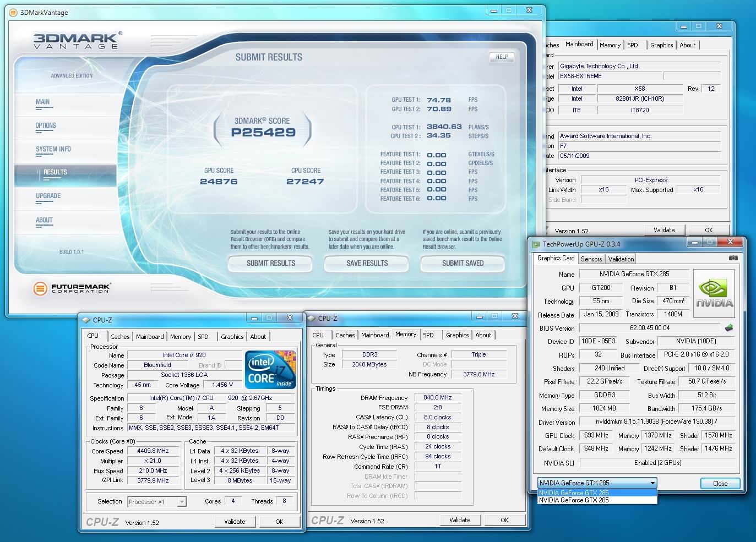Click SUBMIT RESULTS button

coord(270,264)
